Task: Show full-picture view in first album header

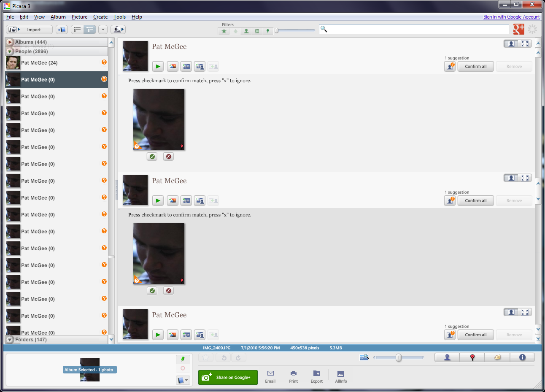Action: [525, 44]
